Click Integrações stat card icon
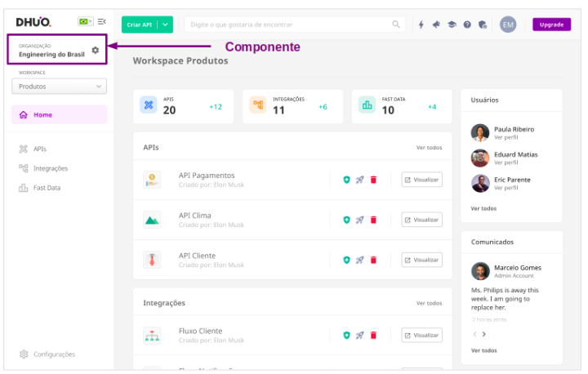Image resolution: width=588 pixels, height=374 pixels. click(x=258, y=105)
